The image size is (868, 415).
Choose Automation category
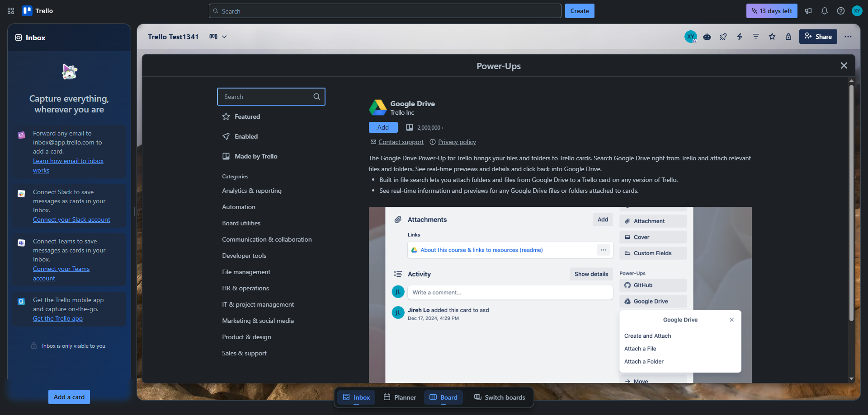point(239,207)
